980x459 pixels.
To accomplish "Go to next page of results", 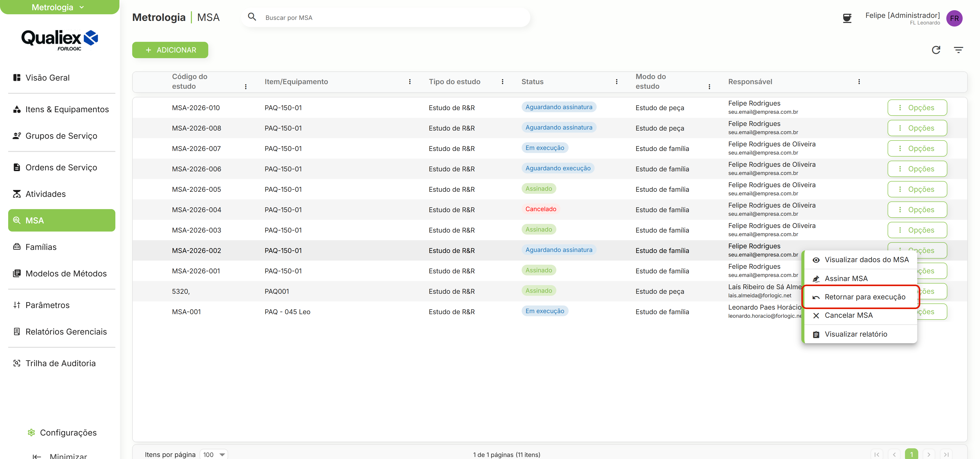I will [929, 454].
